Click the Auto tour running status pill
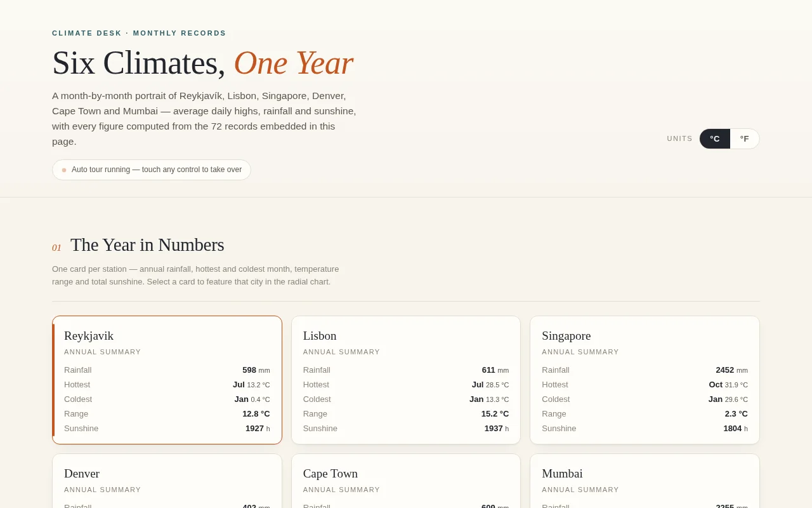This screenshot has height=508, width=812. coord(152,170)
